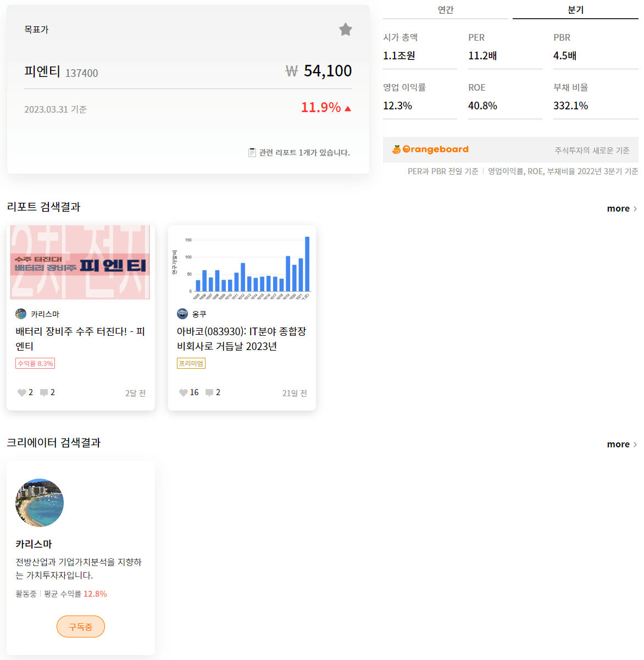Click the 피엔티 stock name

coord(42,71)
